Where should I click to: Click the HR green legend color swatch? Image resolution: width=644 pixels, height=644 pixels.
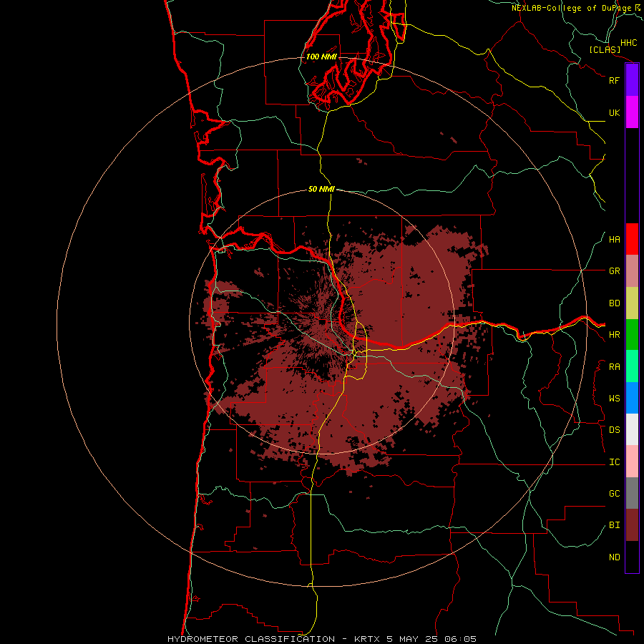pos(632,335)
